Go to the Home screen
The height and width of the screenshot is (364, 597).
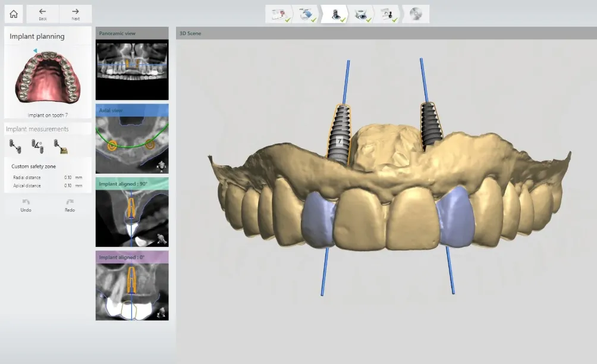pyautogui.click(x=14, y=14)
